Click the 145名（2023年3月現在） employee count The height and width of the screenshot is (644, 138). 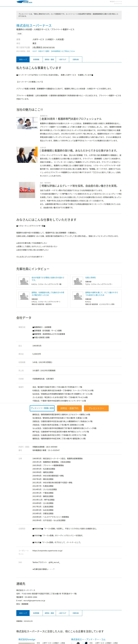click(42, 362)
